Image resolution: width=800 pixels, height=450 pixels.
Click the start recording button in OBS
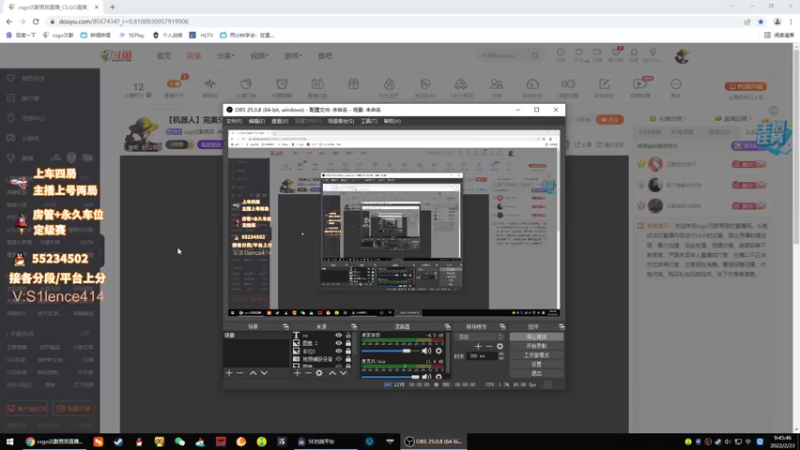(536, 346)
